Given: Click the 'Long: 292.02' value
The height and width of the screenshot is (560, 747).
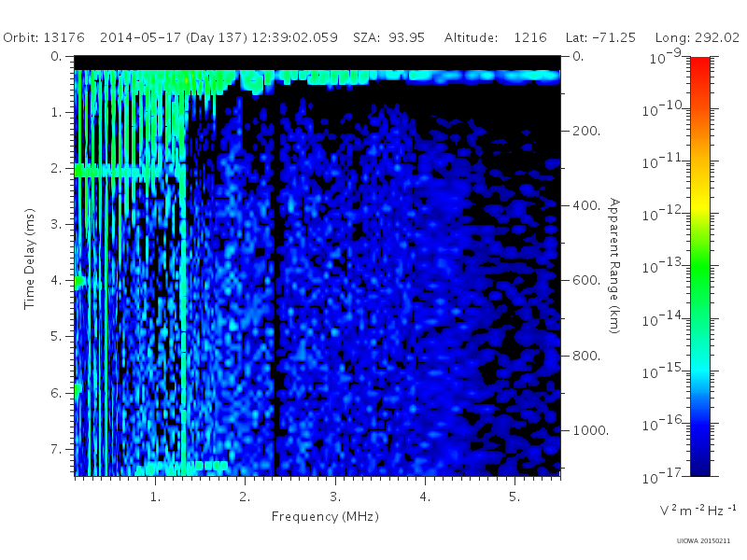Looking at the screenshot, I should pos(698,37).
